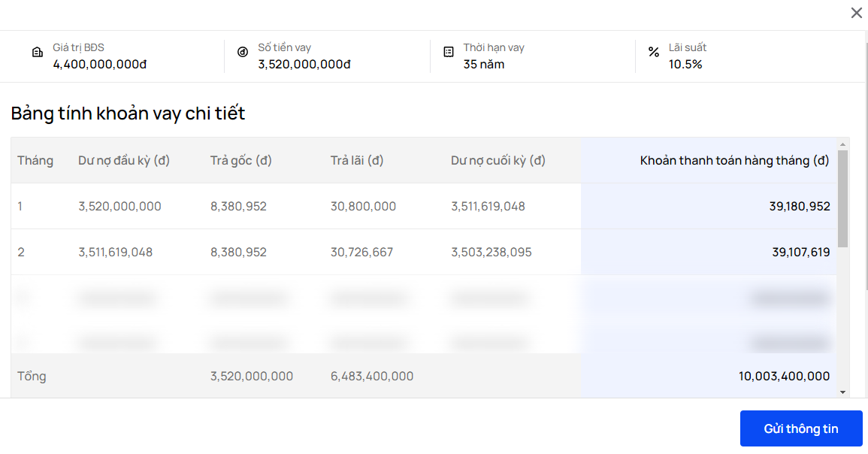Click Khoản thanh toán hàng tháng header
868x454 pixels.
[x=734, y=161]
